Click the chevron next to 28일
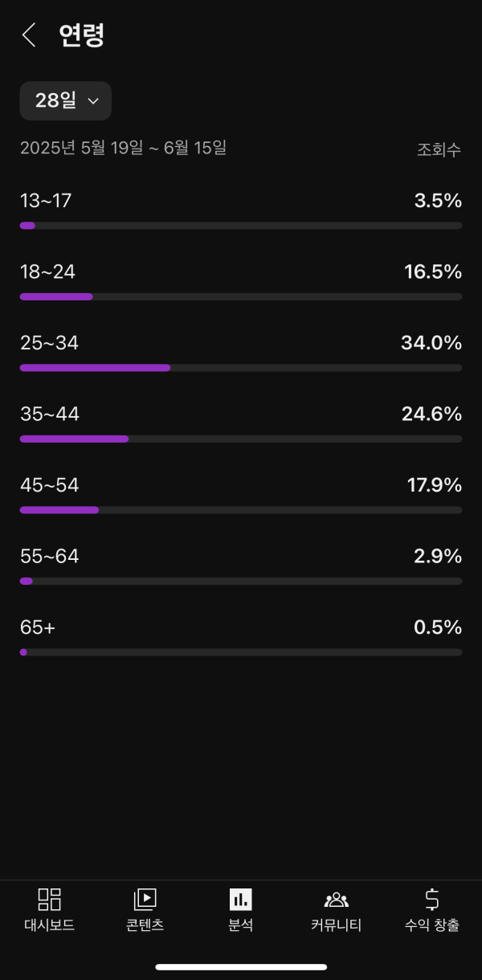482x980 pixels. point(92,101)
